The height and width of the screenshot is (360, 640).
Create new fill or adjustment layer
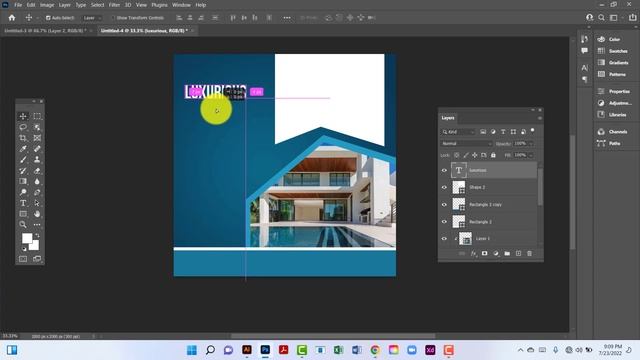pyautogui.click(x=496, y=253)
